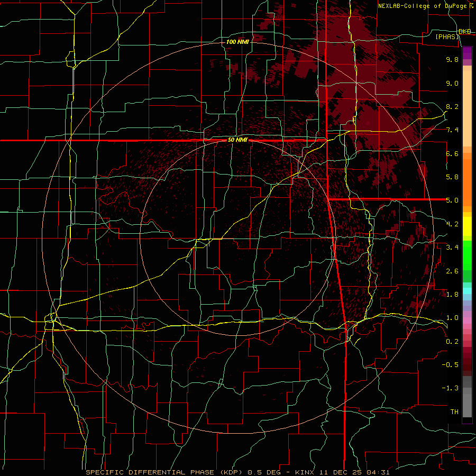This screenshot has height=476, width=476.
Task: Click the 1.0 value on the color scale
Action: 452,318
